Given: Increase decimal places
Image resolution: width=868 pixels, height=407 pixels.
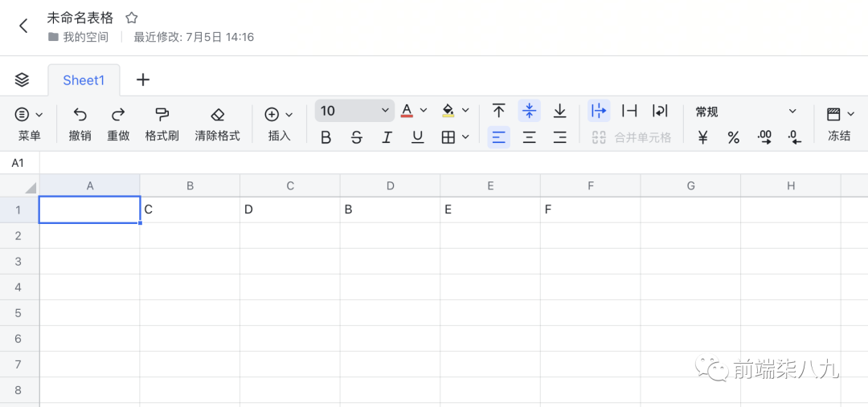Looking at the screenshot, I should (764, 137).
